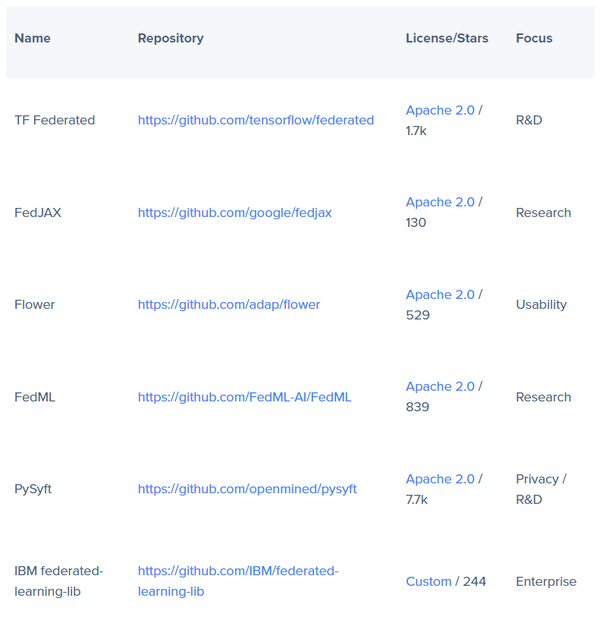Click the Enterprise focus cell

point(546,582)
